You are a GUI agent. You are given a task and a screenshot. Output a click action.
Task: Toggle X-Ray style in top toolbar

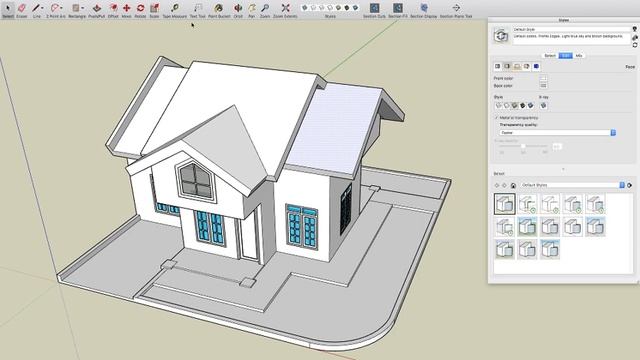[x=304, y=8]
